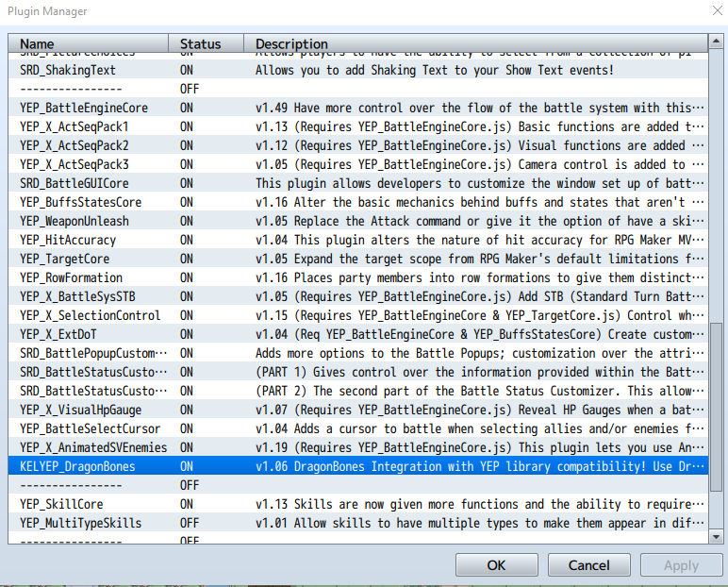
Task: Click the YEP_SkillCore v1.13 description
Action: [480, 504]
